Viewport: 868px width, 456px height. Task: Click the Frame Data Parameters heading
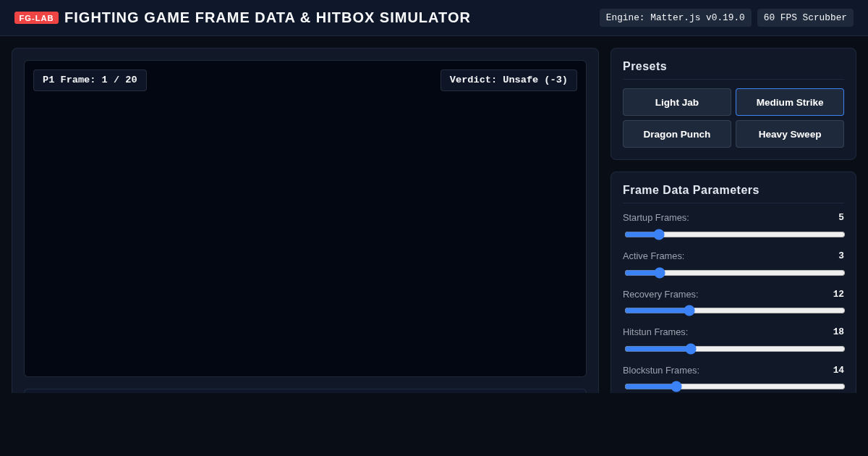691,190
